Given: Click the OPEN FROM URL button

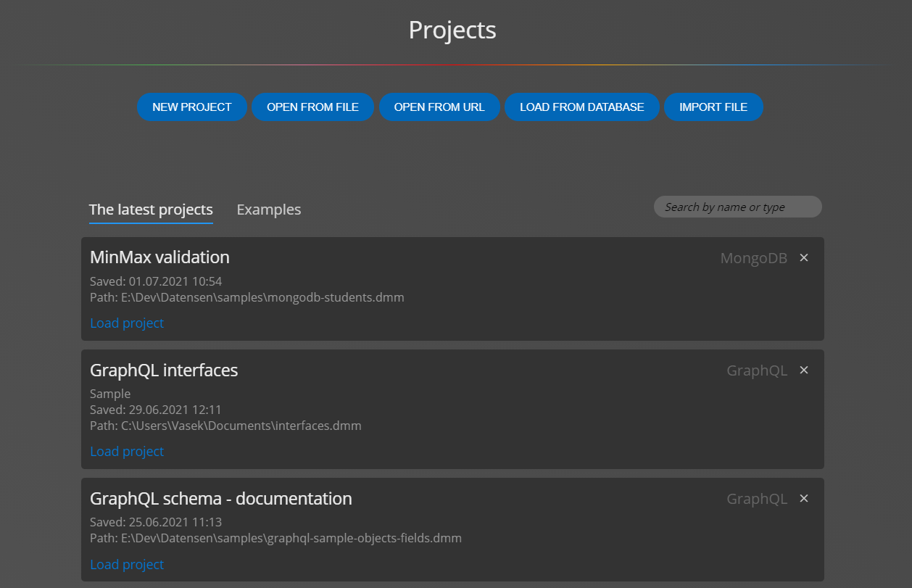Looking at the screenshot, I should 439,107.
